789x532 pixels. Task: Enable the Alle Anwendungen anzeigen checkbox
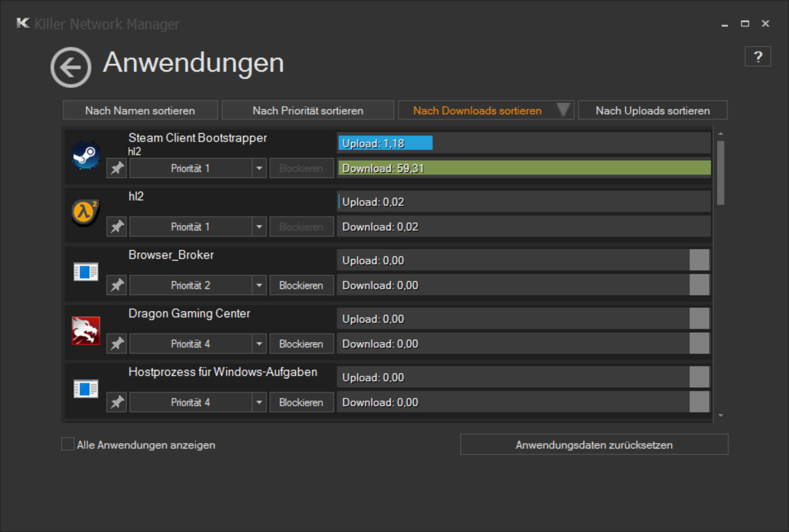tap(68, 444)
